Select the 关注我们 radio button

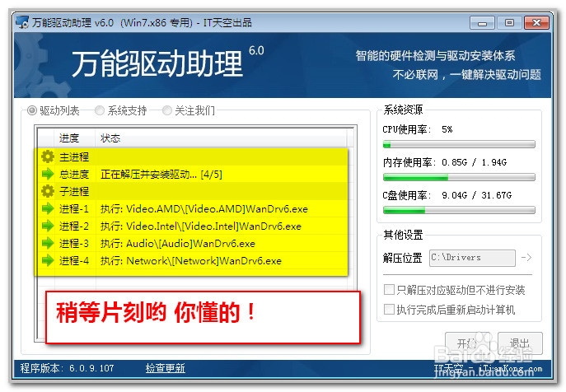(x=166, y=110)
